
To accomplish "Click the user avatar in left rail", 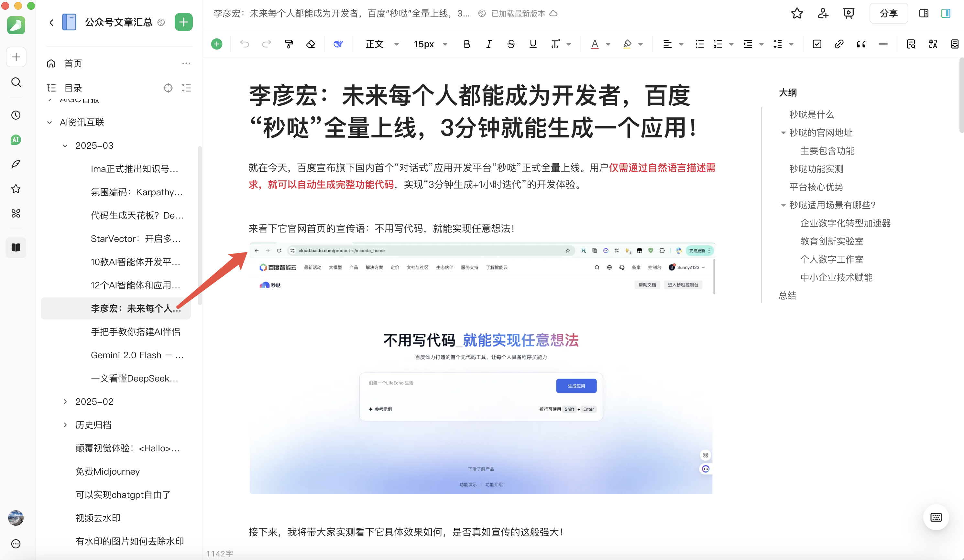I will pyautogui.click(x=16, y=518).
